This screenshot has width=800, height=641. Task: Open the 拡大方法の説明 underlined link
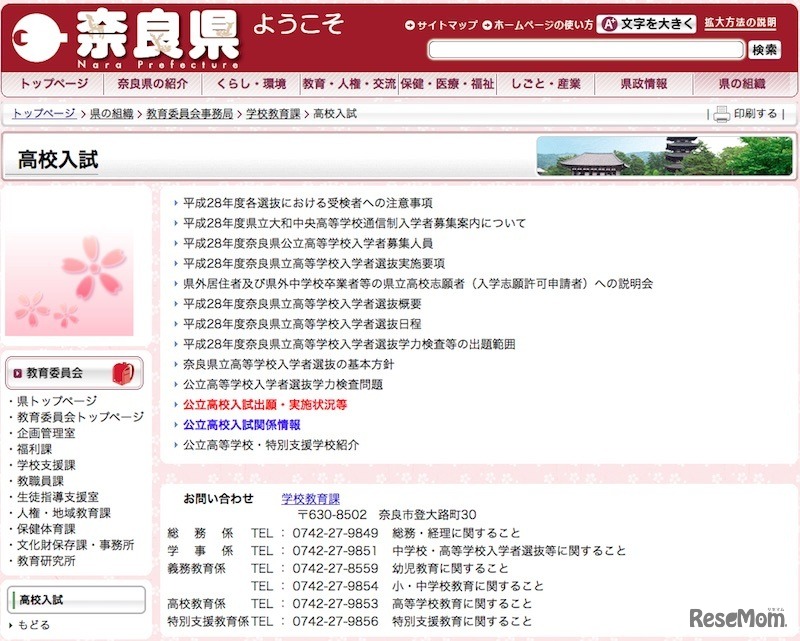pos(739,24)
